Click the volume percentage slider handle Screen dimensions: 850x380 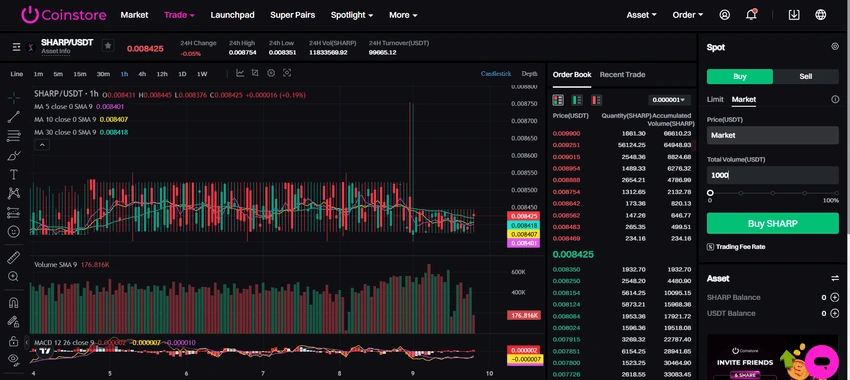(x=710, y=193)
